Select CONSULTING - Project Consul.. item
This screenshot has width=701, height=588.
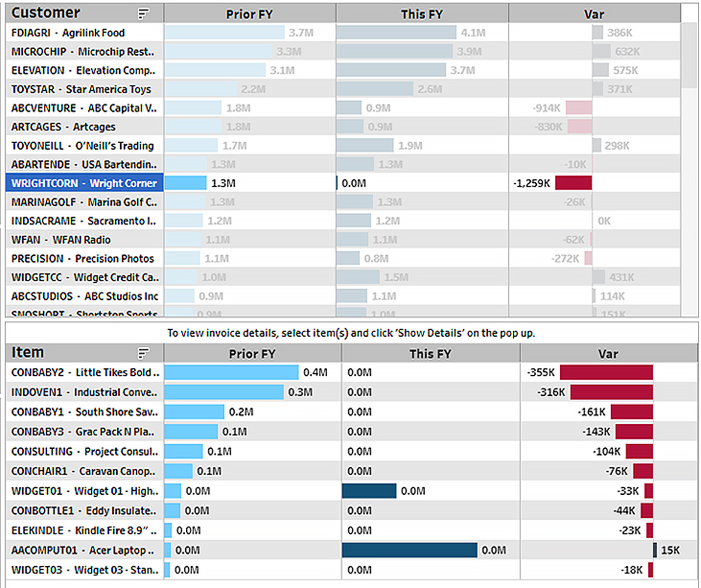(85, 451)
